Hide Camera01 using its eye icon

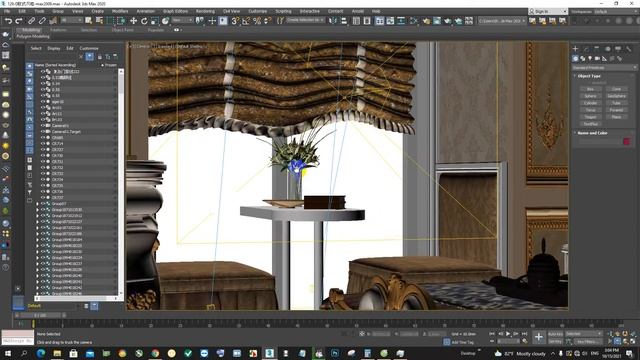(x=42, y=126)
